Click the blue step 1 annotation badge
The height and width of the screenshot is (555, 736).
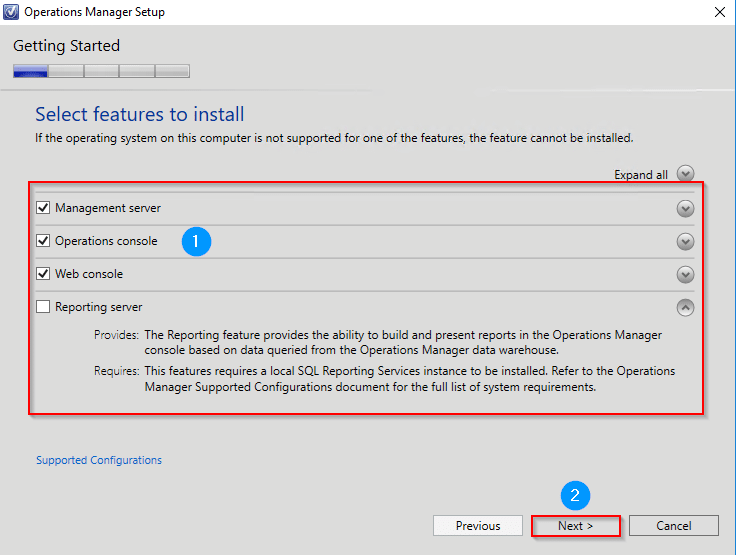tap(196, 241)
